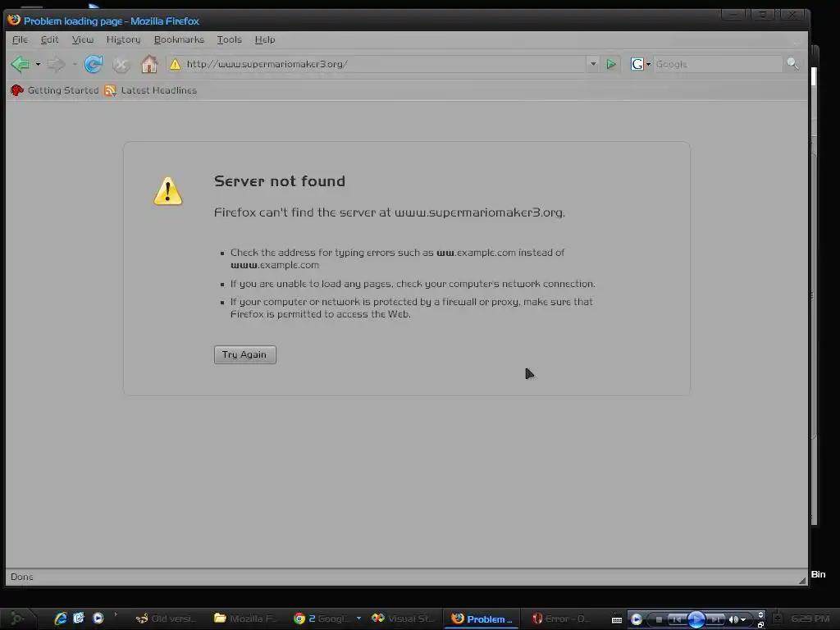
Task: Click the Server not found heading
Action: (x=280, y=181)
